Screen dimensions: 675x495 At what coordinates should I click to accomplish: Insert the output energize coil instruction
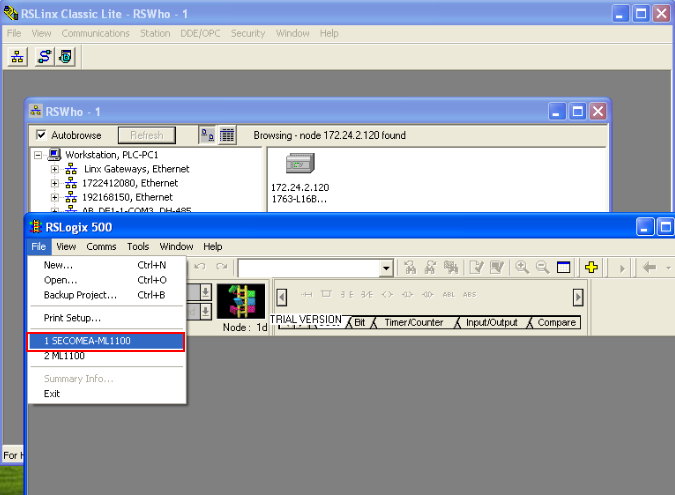point(387,294)
